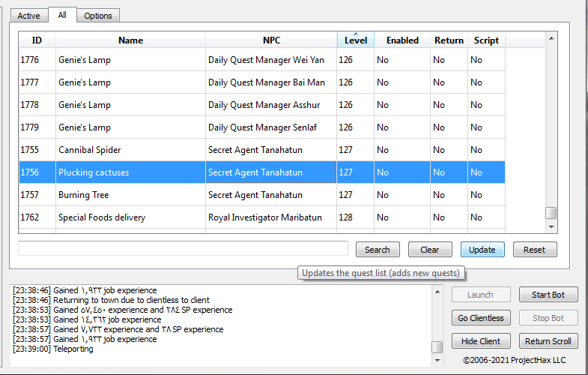Update the quest list
The height and width of the screenshot is (375, 588).
pos(482,250)
